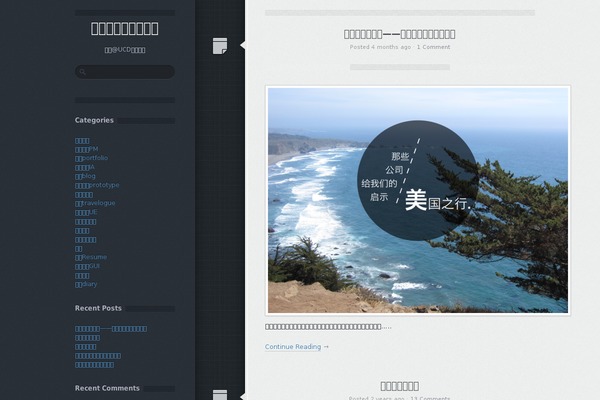
Task: Click the coastal featured image thumbnail
Action: [418, 200]
